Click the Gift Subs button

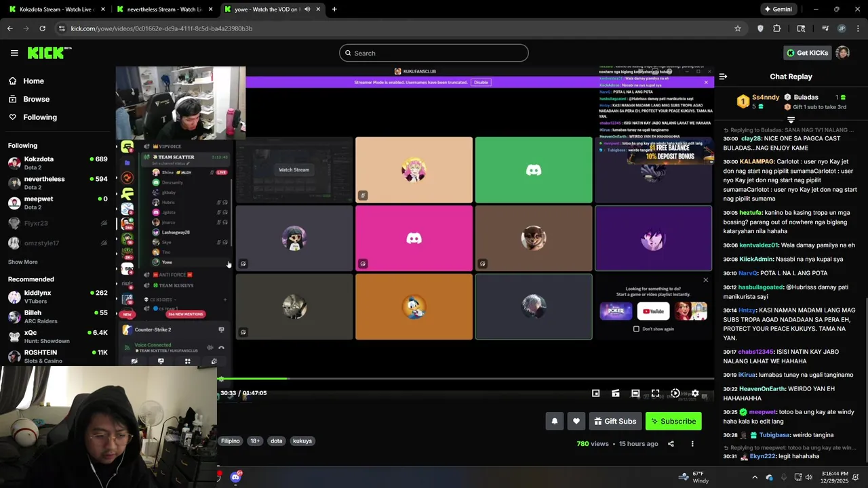615,421
